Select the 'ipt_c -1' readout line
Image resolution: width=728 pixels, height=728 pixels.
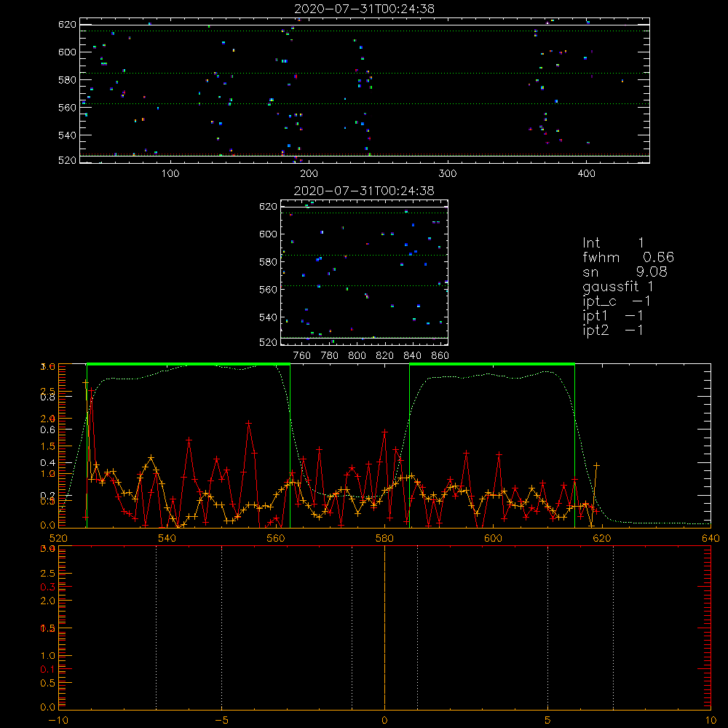pyautogui.click(x=617, y=301)
